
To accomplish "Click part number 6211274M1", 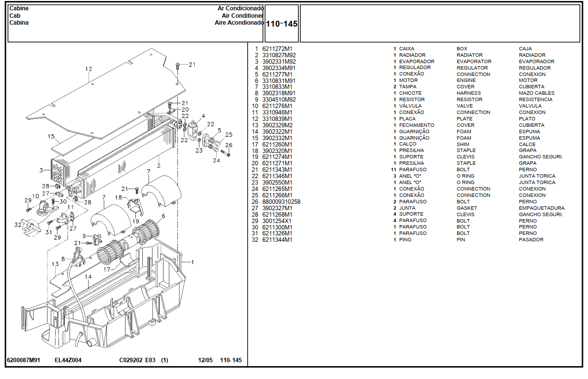I will click(x=277, y=157).
